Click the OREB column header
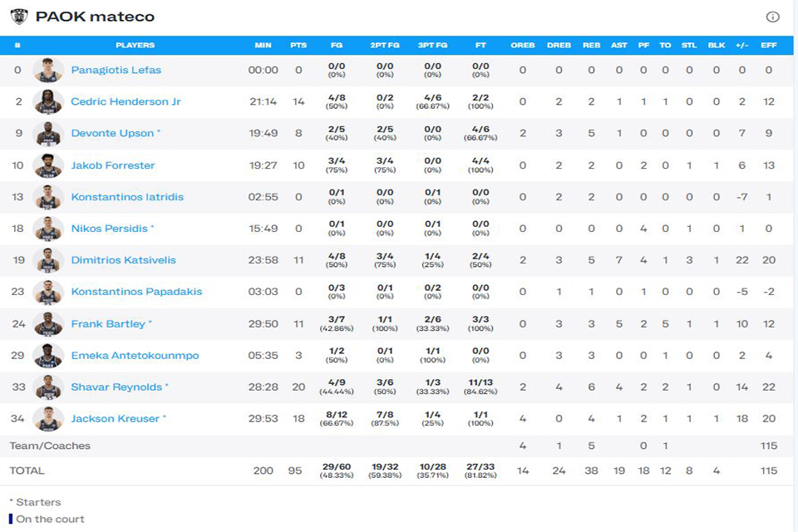The image size is (798, 532). tap(523, 46)
